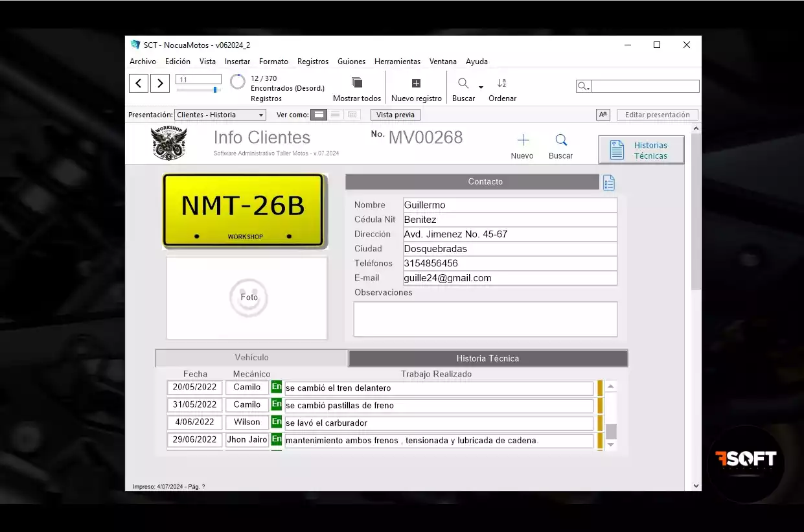Open the Presentación layout dropdown
This screenshot has height=532, width=804.
coord(220,115)
